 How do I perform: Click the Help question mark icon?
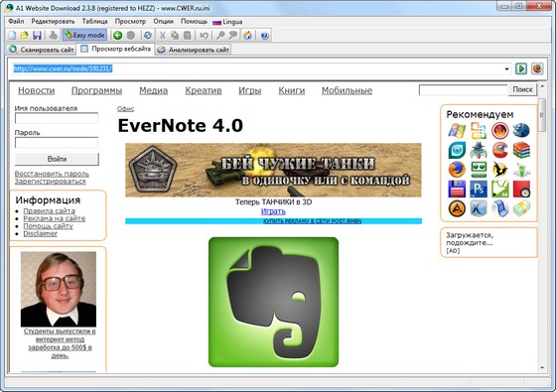(264, 35)
